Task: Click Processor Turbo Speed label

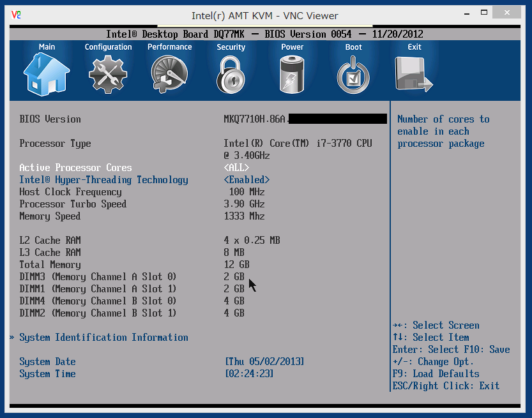Action: [x=73, y=204]
